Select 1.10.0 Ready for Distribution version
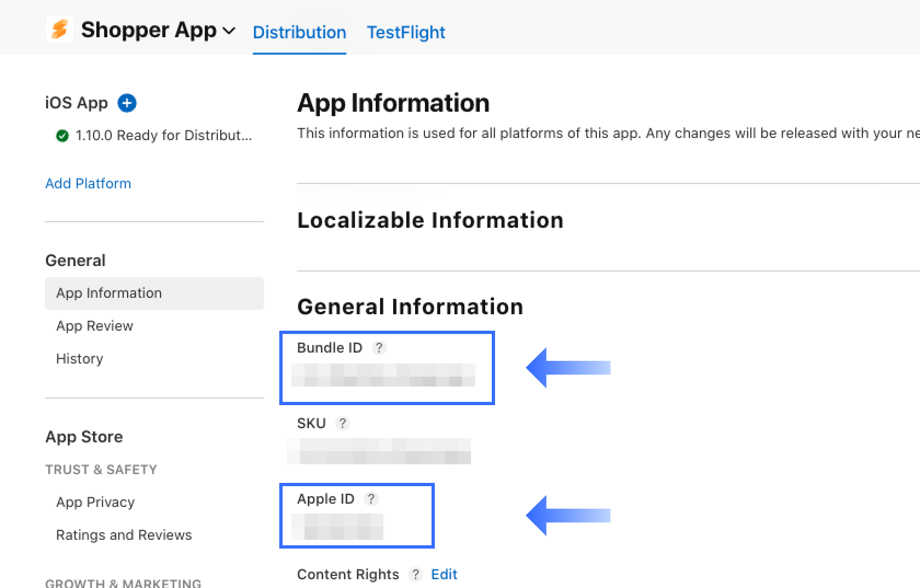Viewport: 920px width, 588px height. pos(163,135)
